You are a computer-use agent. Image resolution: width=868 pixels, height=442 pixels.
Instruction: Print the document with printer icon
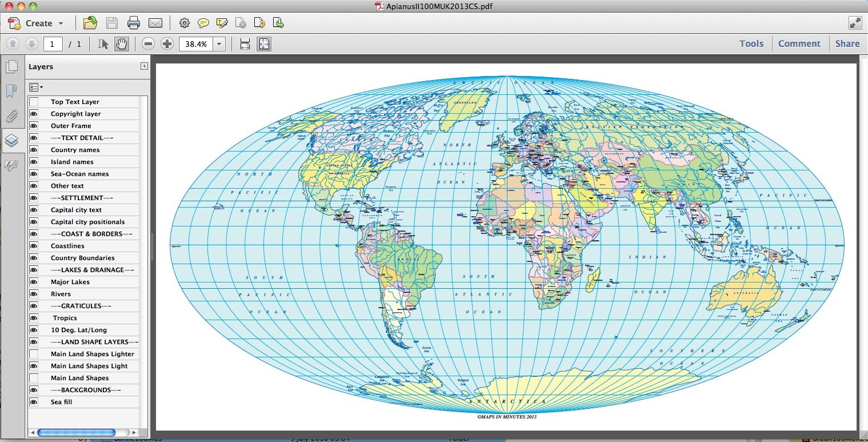click(134, 23)
